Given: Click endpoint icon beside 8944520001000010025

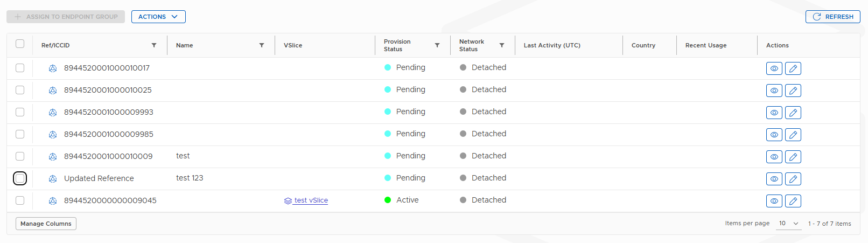Looking at the screenshot, I should 53,91.
